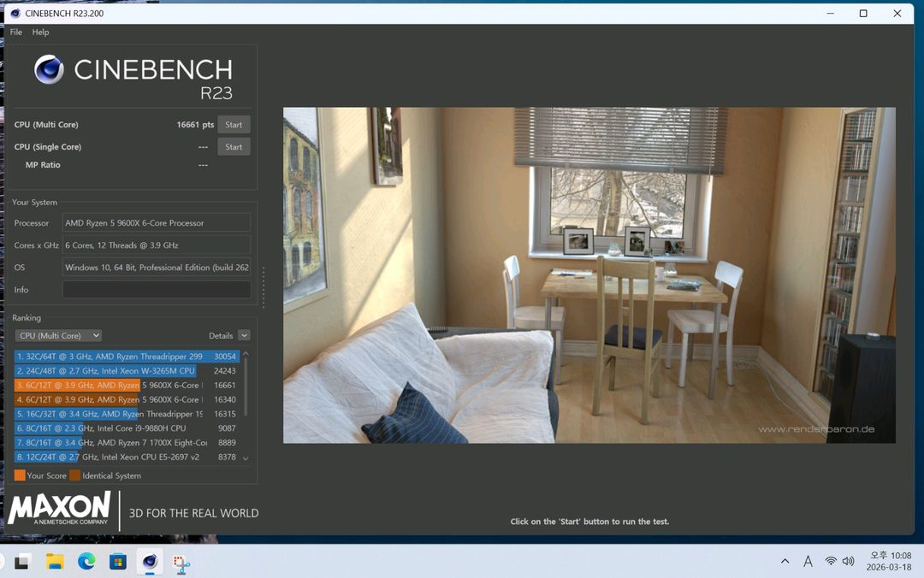924x578 pixels.
Task: Open the CPU (Multi Core) ranking dropdown
Action: coord(59,336)
